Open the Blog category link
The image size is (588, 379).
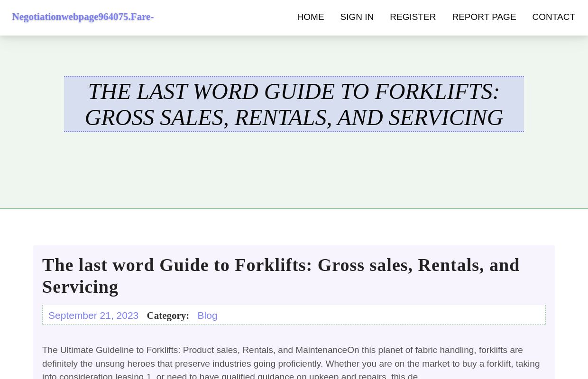click(207, 315)
